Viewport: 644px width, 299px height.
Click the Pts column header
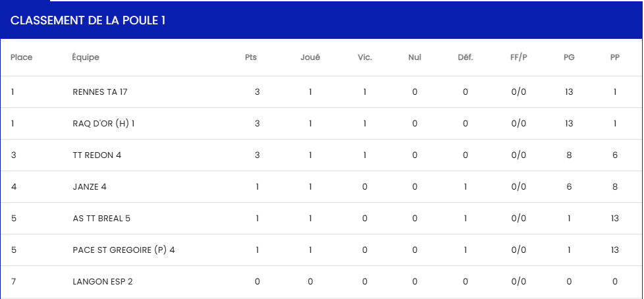click(251, 57)
